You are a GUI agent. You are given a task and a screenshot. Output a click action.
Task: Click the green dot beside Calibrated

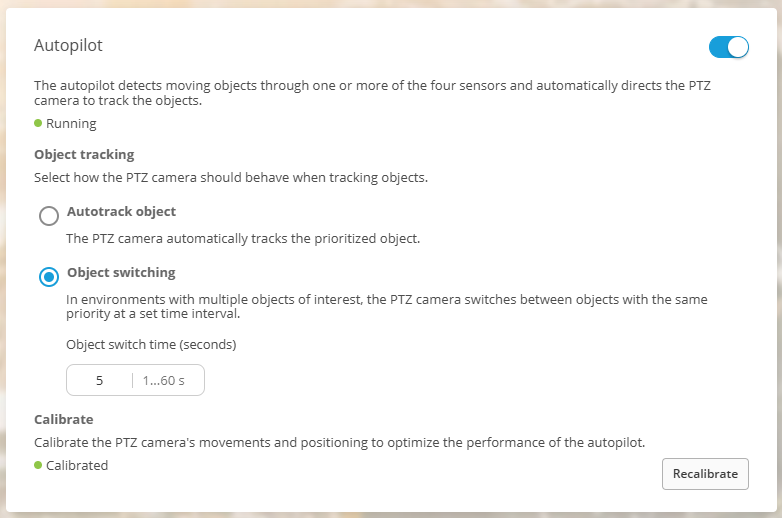pos(38,465)
